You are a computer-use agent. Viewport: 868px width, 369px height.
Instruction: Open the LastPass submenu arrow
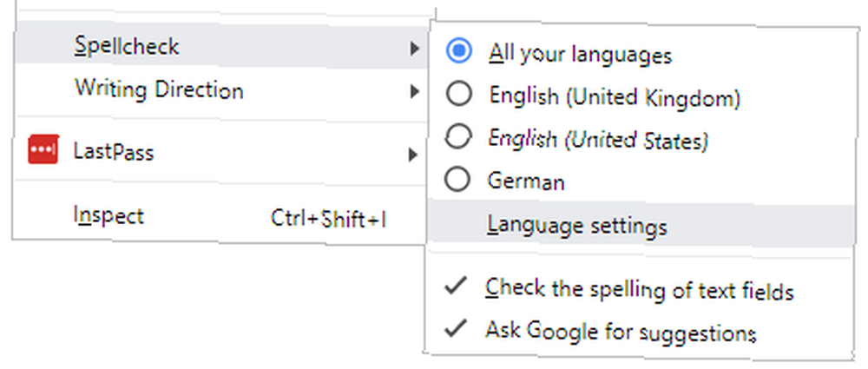[413, 155]
